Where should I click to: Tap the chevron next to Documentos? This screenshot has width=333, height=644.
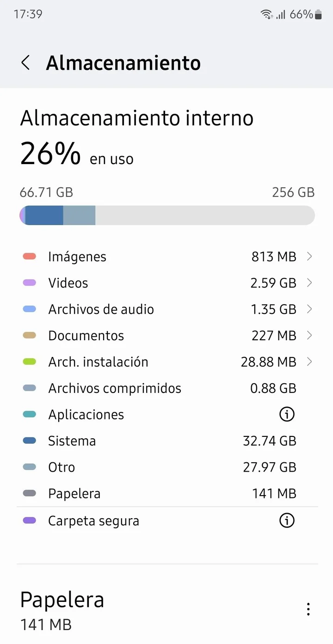click(x=309, y=336)
